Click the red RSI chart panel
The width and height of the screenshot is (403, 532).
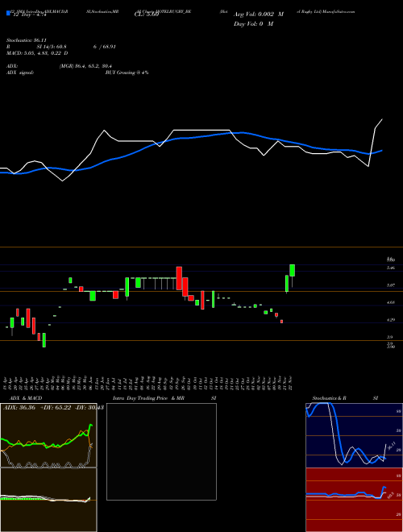click(x=355, y=500)
